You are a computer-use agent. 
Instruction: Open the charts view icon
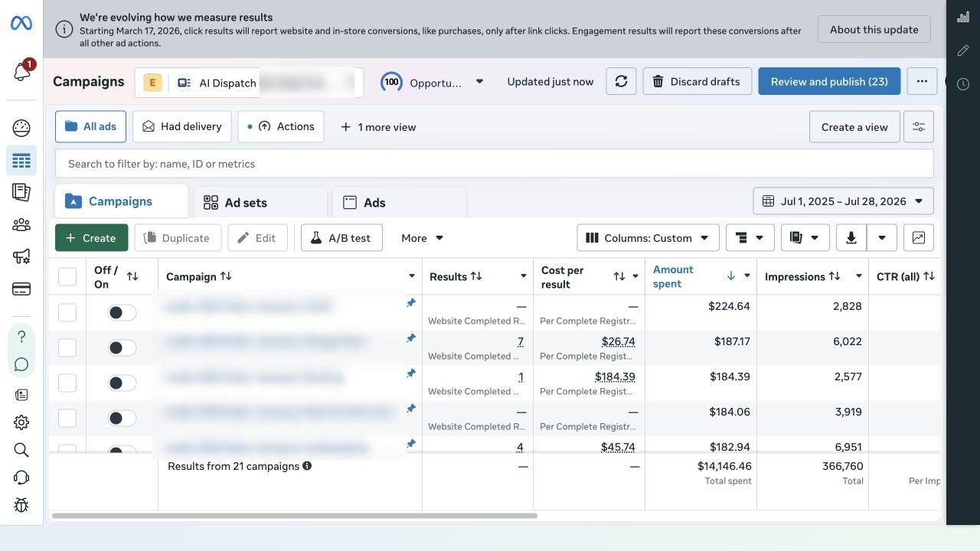coord(919,238)
